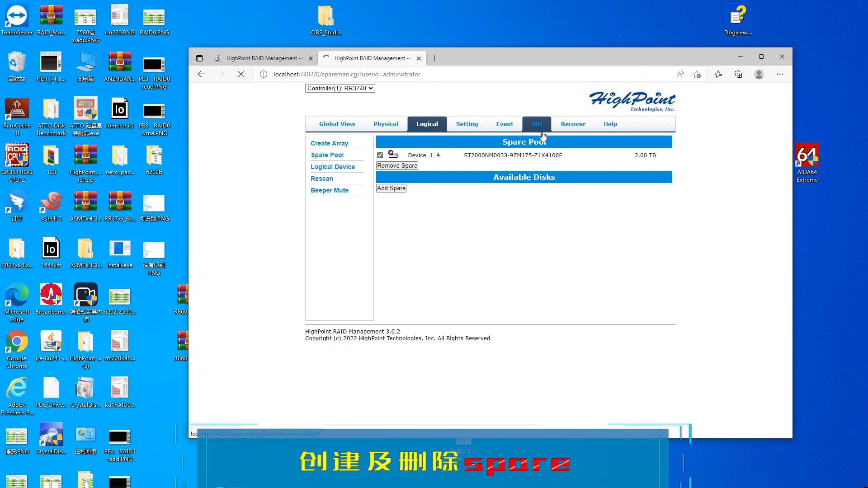Viewport: 868px width, 488px height.
Task: Click the Rescan link
Action: pyautogui.click(x=321, y=178)
